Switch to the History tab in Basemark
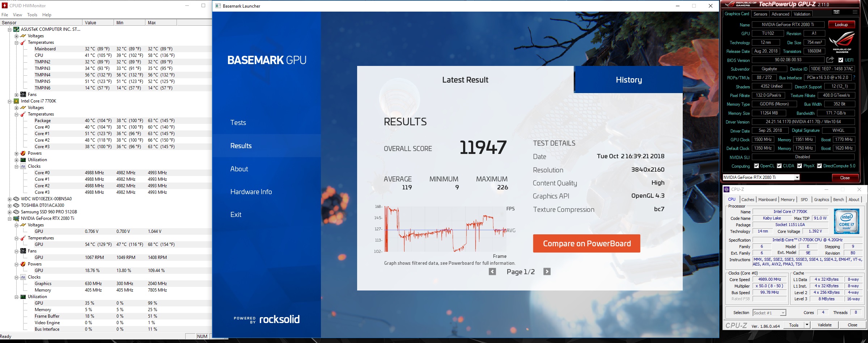 628,80
